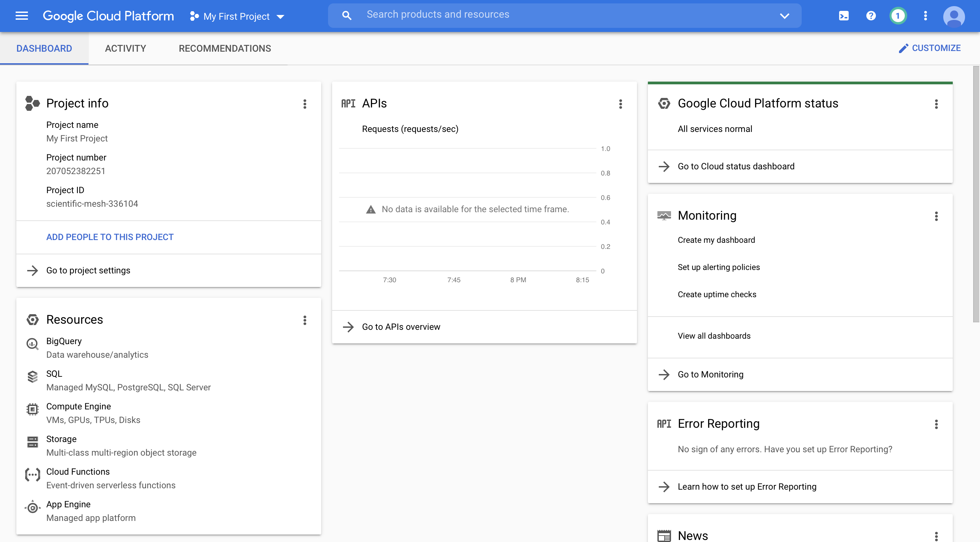Image resolution: width=980 pixels, height=542 pixels.
Task: Expand the My First Project selector
Action: (x=237, y=16)
